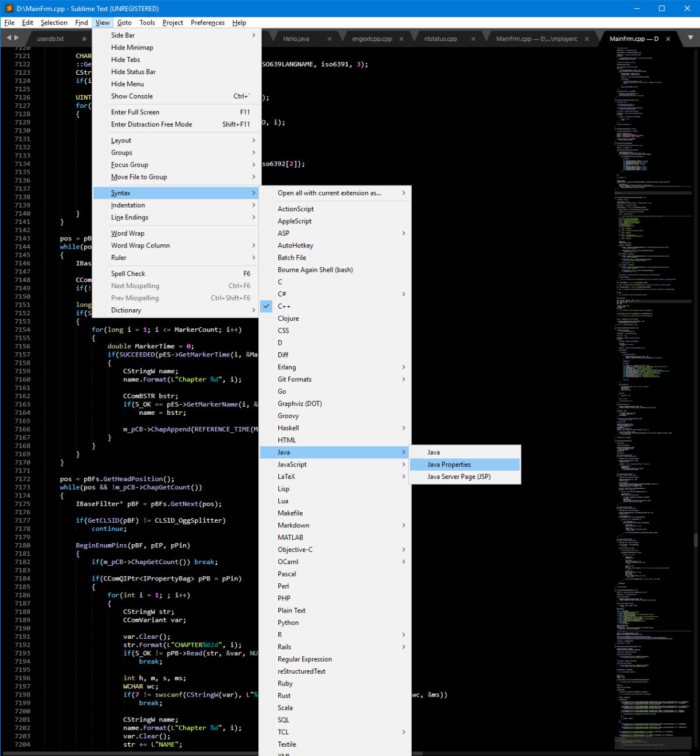The width and height of the screenshot is (700, 756).
Task: Close the ntstatus.cpp tab
Action: coord(473,39)
